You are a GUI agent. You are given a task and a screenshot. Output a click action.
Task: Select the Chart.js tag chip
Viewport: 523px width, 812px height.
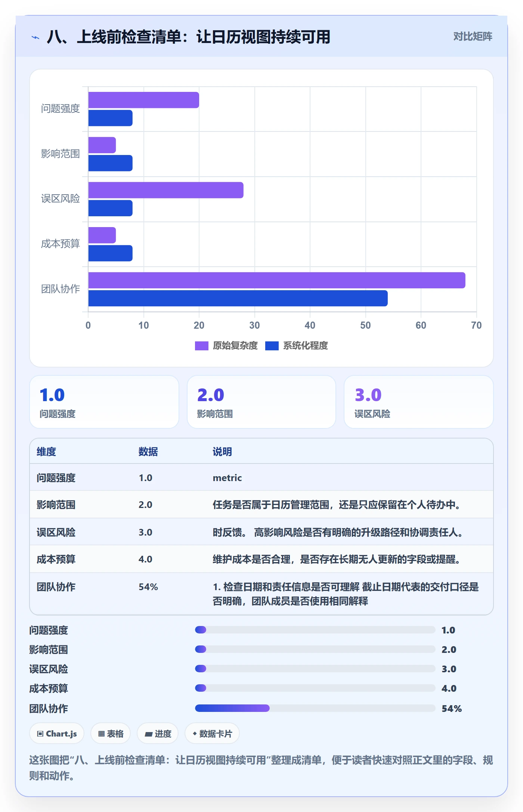(57, 734)
